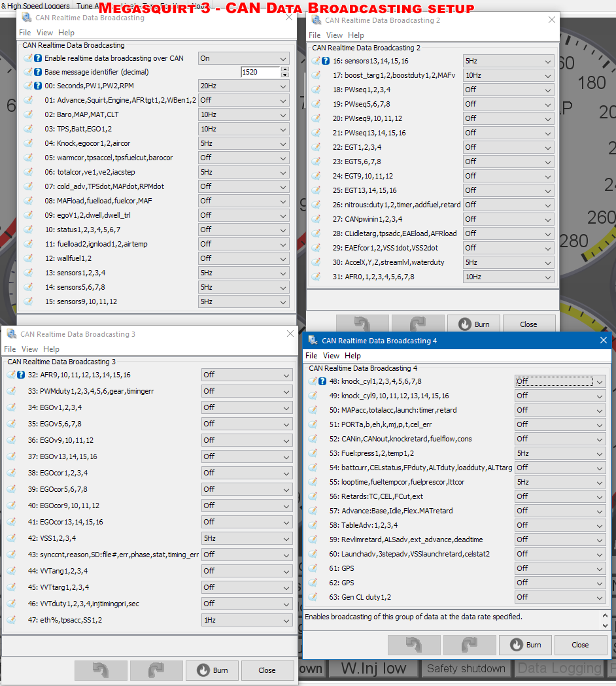The image size is (616, 686).
Task: Click Close button in Broadcasting 2 window
Action: click(529, 324)
